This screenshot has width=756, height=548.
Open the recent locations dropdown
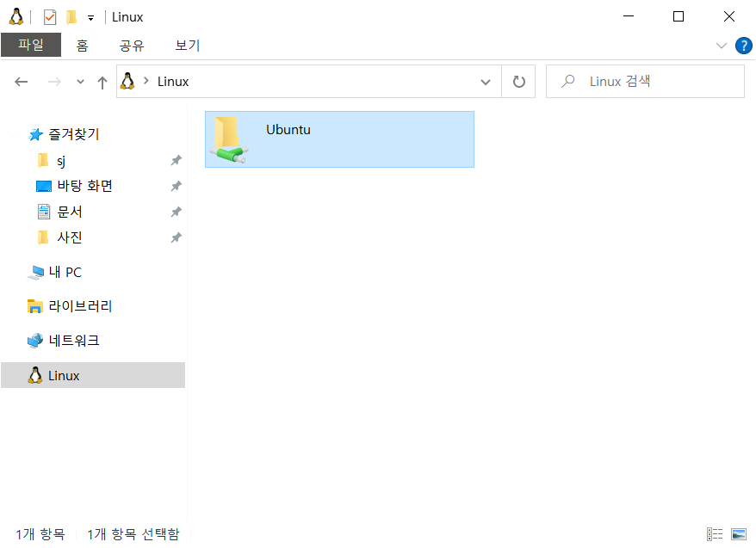(x=81, y=82)
